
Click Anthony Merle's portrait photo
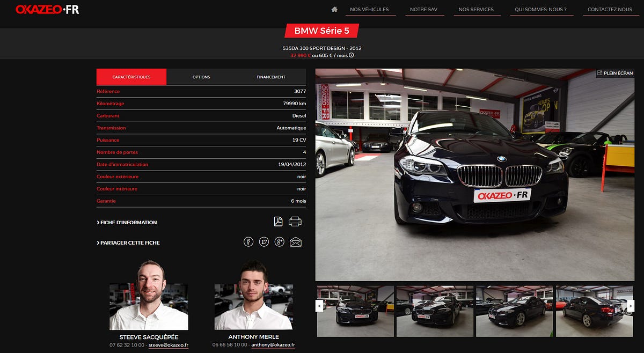(254, 295)
